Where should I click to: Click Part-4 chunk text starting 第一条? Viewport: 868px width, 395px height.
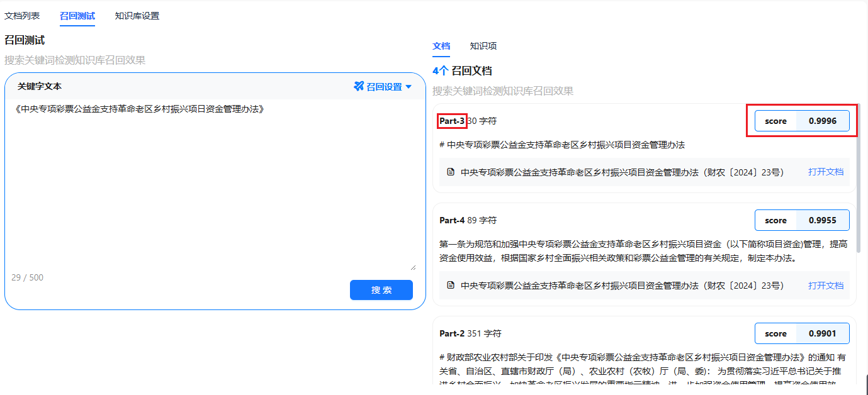pos(643,251)
